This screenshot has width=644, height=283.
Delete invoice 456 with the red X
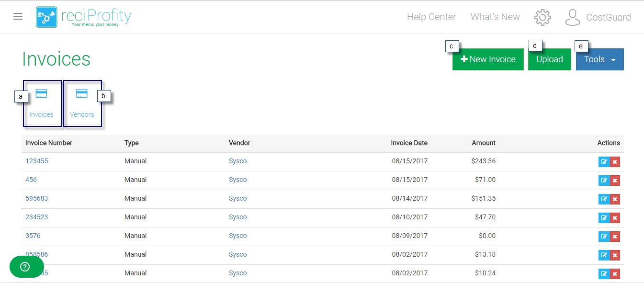615,181
